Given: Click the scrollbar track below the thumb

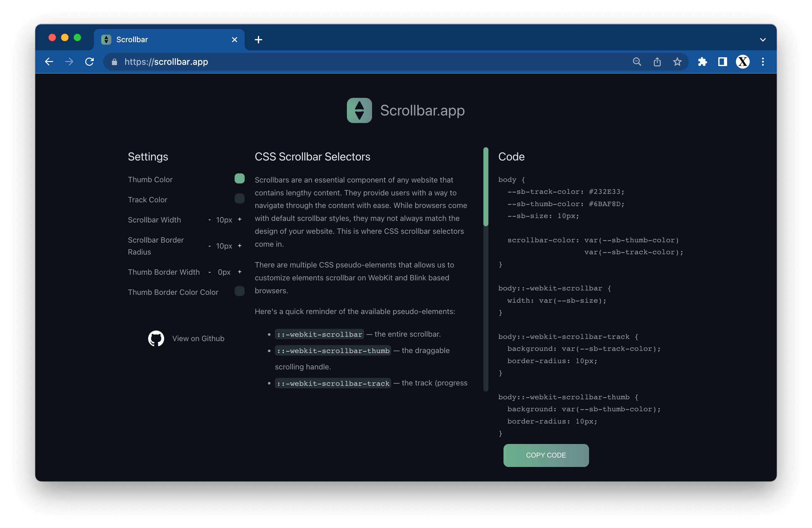Looking at the screenshot, I should tap(486, 309).
